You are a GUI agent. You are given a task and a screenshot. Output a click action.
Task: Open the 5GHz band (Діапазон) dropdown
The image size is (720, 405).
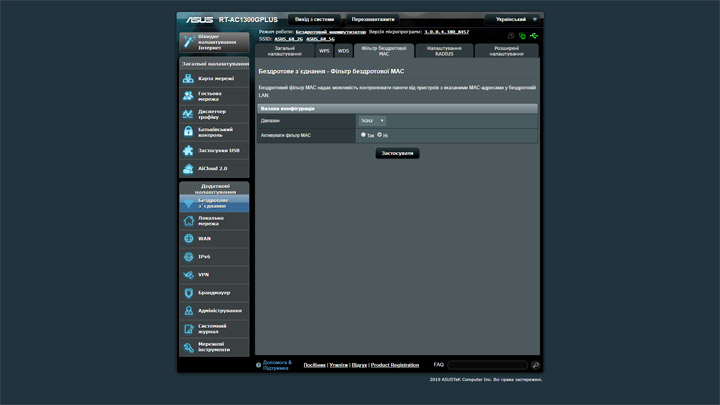click(x=372, y=121)
